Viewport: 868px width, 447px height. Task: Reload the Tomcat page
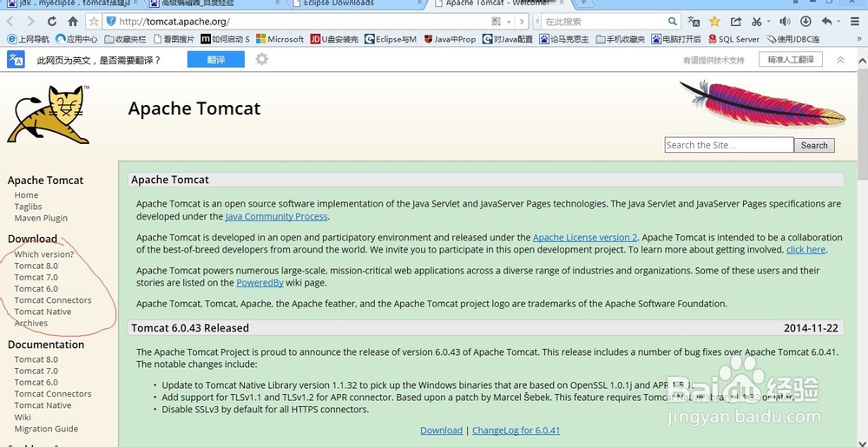coord(52,22)
